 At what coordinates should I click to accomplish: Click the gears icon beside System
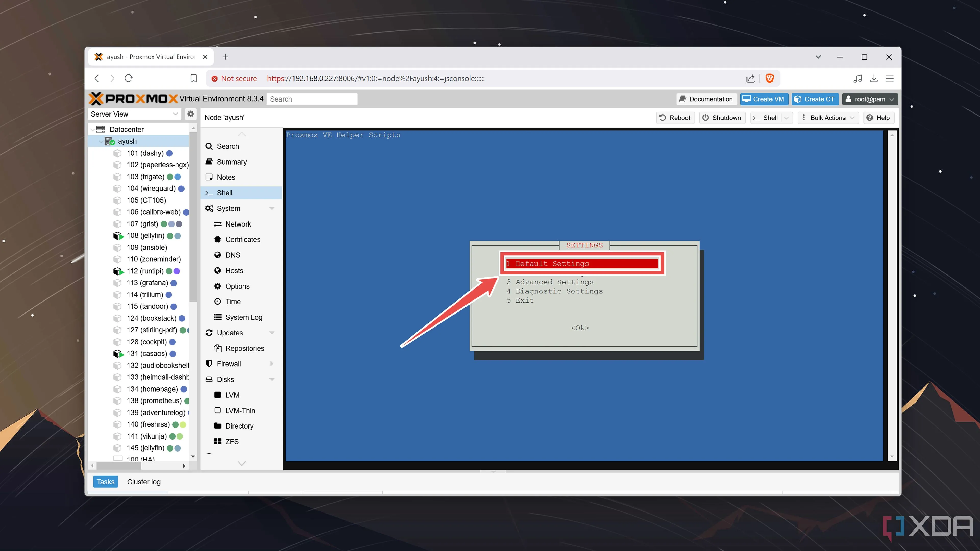point(209,208)
